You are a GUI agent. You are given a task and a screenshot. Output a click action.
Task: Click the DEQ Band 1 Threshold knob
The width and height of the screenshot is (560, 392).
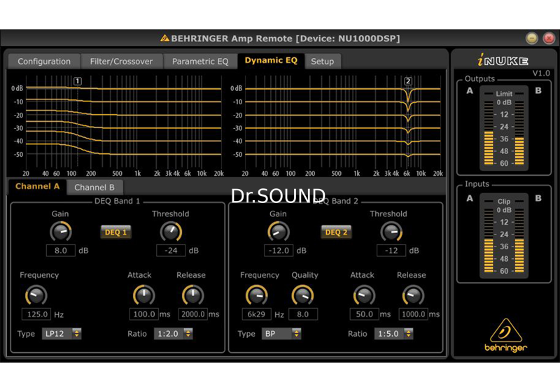tap(171, 232)
